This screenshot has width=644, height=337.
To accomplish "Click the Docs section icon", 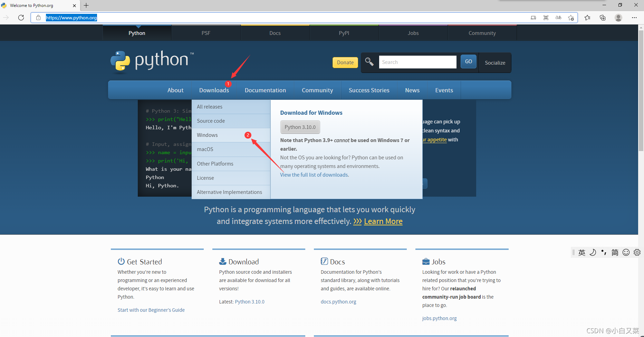I will tap(324, 261).
